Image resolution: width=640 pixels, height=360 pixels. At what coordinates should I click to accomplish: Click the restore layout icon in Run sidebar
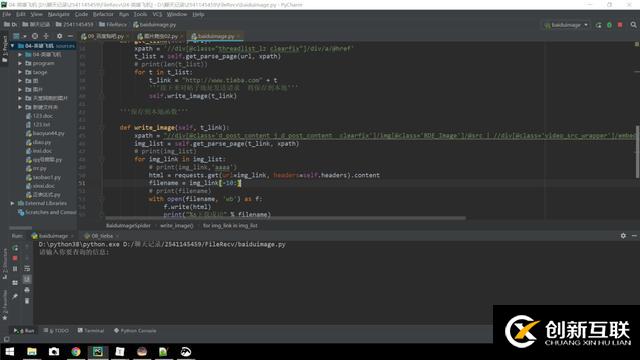[15, 282]
